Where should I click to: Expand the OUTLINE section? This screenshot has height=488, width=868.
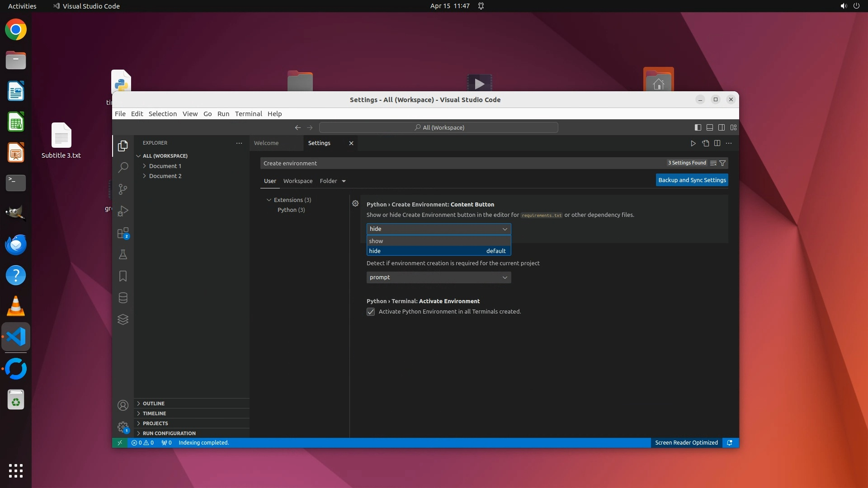point(154,404)
